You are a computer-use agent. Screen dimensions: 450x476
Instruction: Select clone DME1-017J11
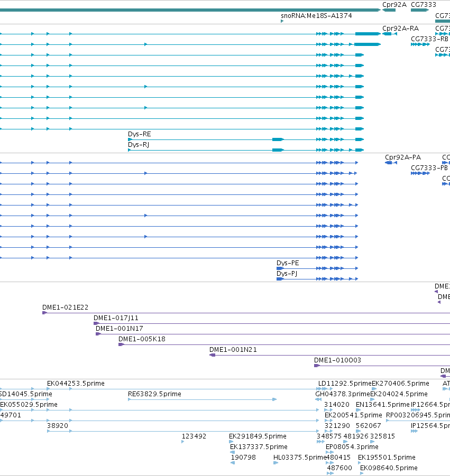272,323
